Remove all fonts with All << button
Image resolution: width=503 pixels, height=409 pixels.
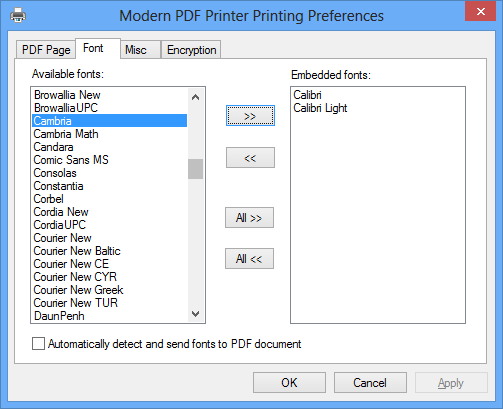coord(249,258)
